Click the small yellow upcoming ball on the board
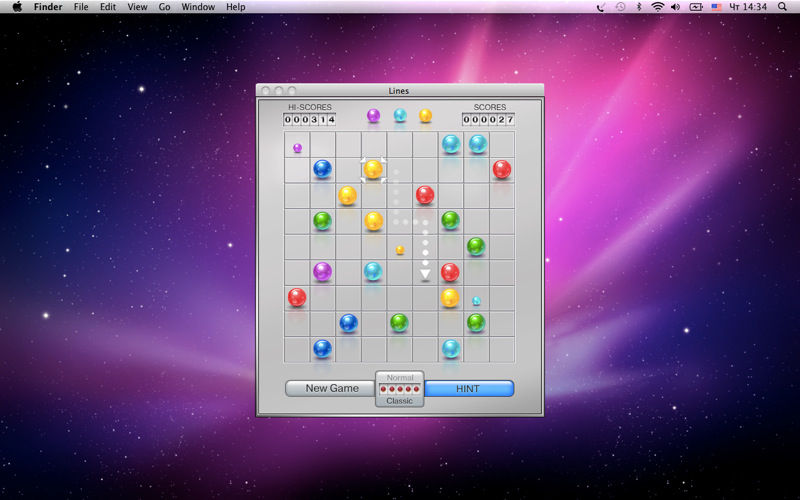Viewport: 800px width, 500px height. point(400,250)
